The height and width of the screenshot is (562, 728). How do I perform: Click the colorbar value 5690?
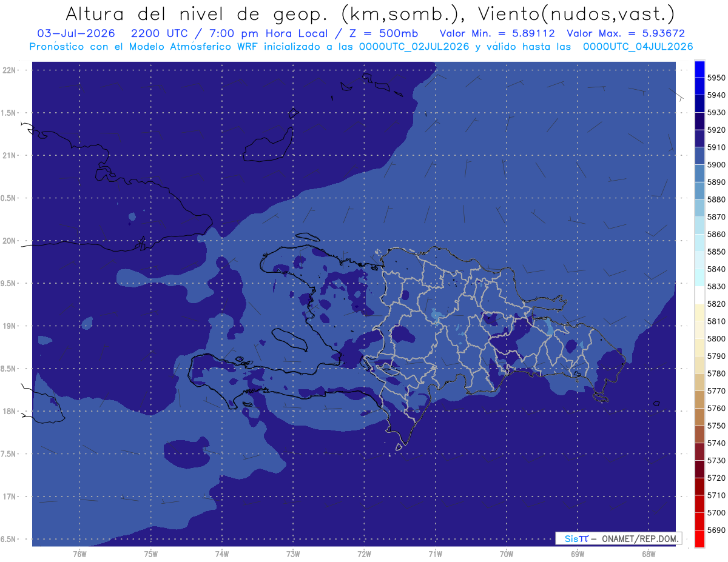tap(716, 530)
